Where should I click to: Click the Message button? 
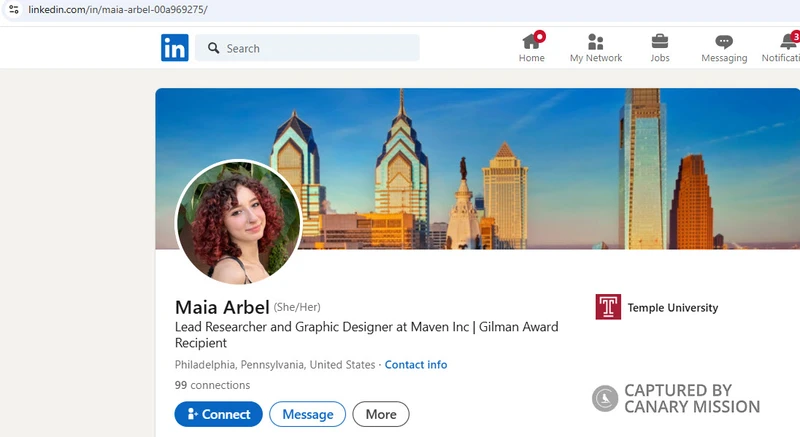[x=307, y=414]
